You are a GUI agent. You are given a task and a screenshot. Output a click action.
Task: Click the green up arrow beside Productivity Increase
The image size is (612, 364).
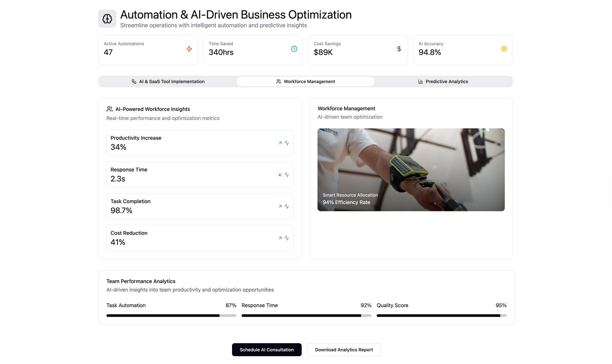(280, 143)
